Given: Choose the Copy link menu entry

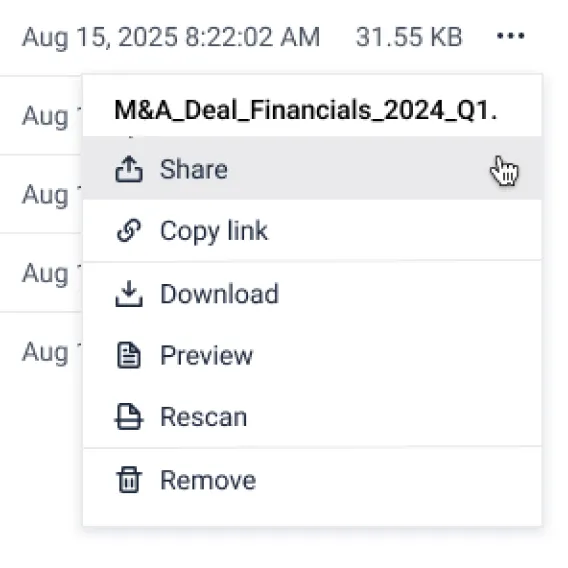Looking at the screenshot, I should (312, 230).
